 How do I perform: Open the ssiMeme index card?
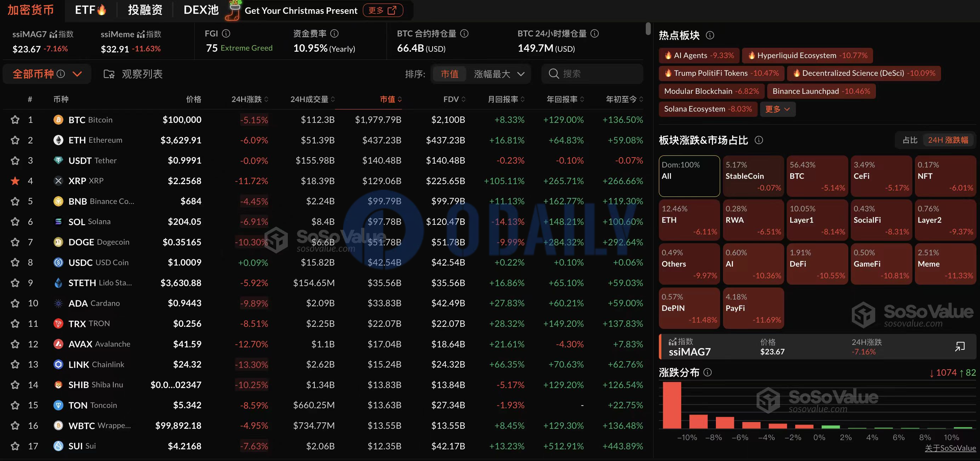131,41
